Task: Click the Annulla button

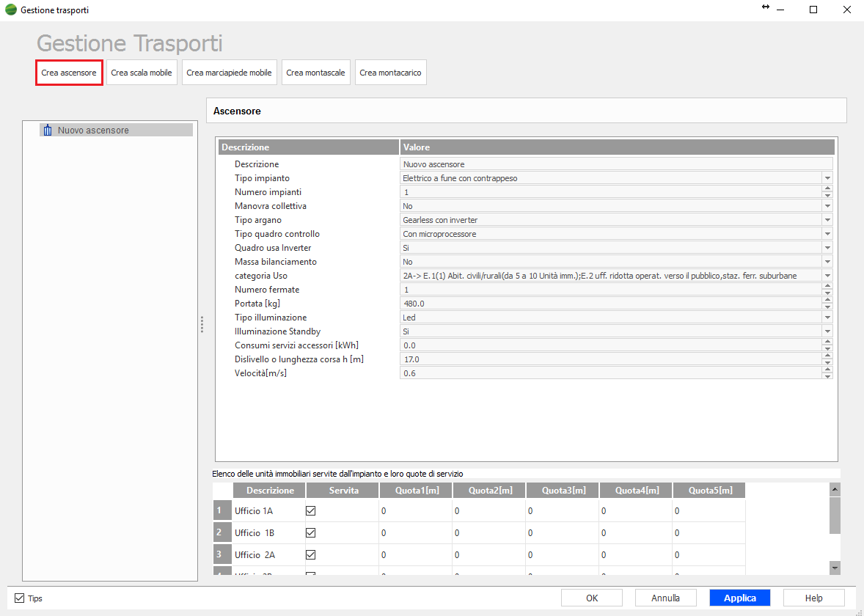Action: point(665,598)
